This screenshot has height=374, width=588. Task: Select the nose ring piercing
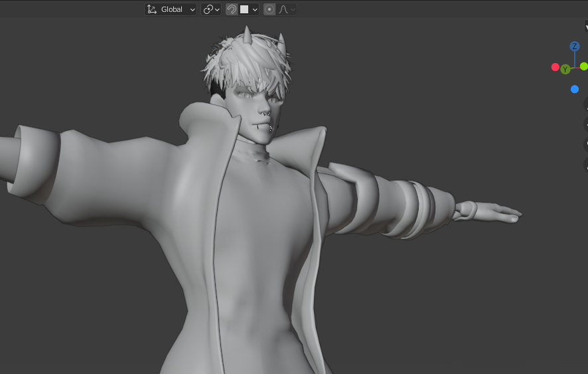point(266,113)
